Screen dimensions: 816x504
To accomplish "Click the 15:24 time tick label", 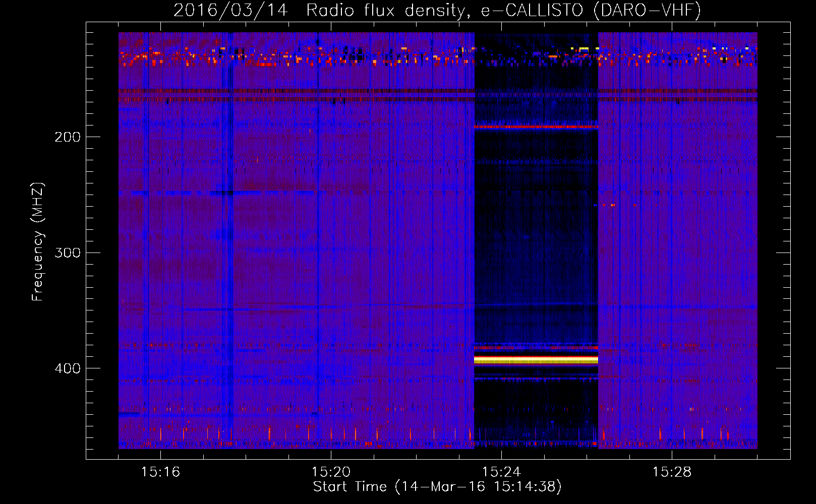I will (501, 472).
